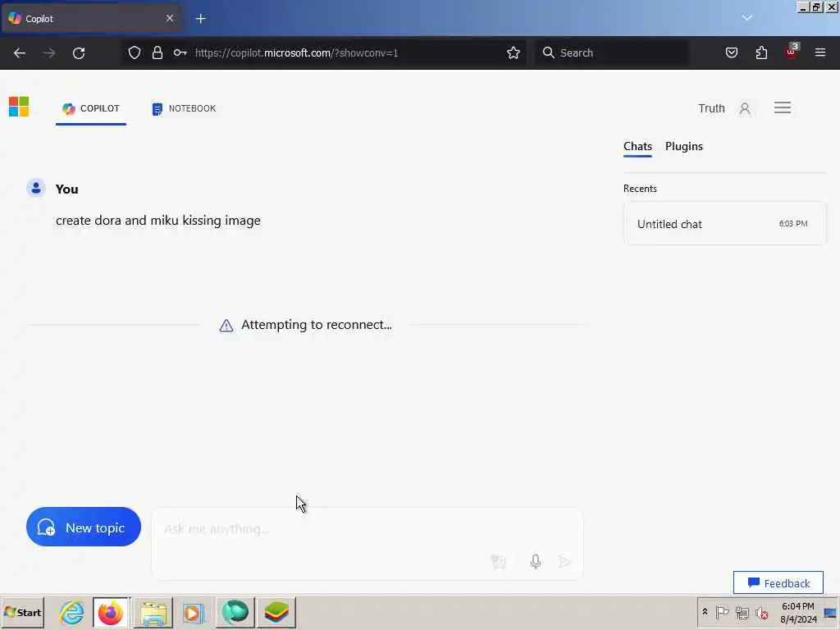Screen dimensions: 840x630
Task: Click the add image icon in prompt box
Action: [x=498, y=561]
